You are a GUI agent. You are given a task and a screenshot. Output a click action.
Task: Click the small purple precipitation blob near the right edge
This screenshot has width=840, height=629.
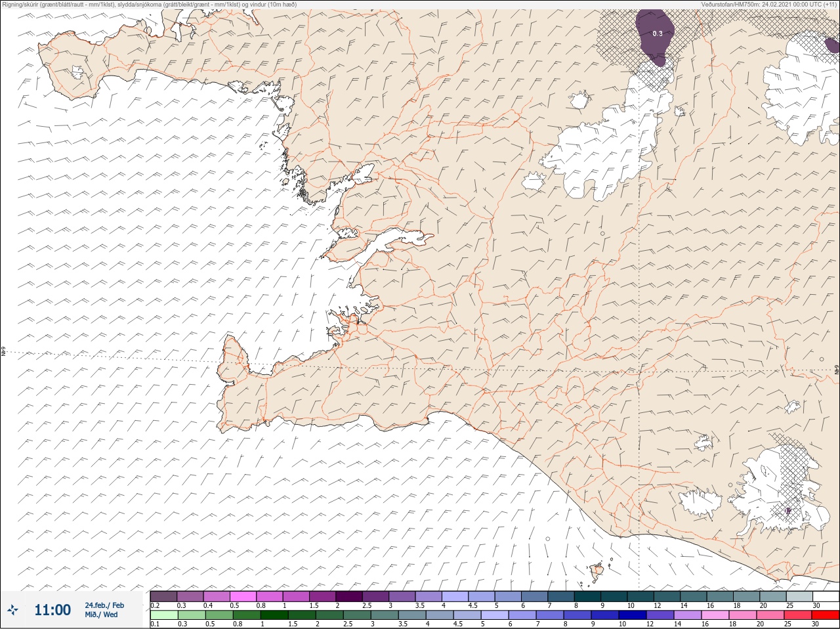[831, 45]
